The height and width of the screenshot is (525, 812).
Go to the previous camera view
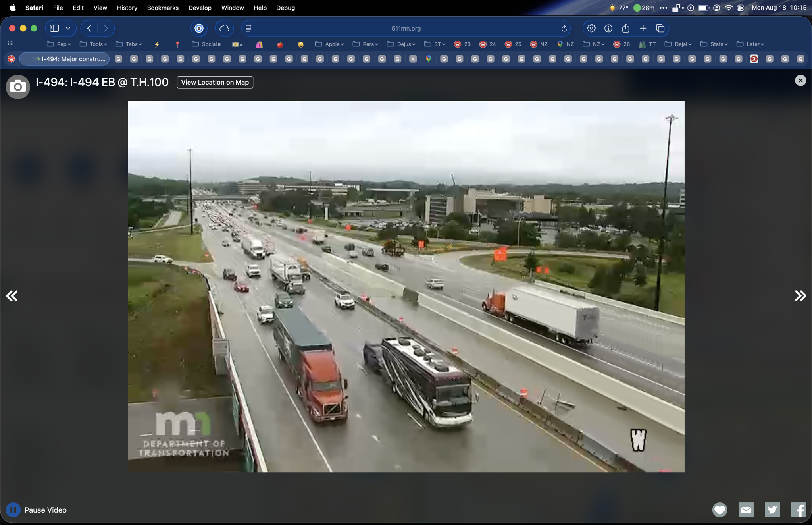click(12, 296)
